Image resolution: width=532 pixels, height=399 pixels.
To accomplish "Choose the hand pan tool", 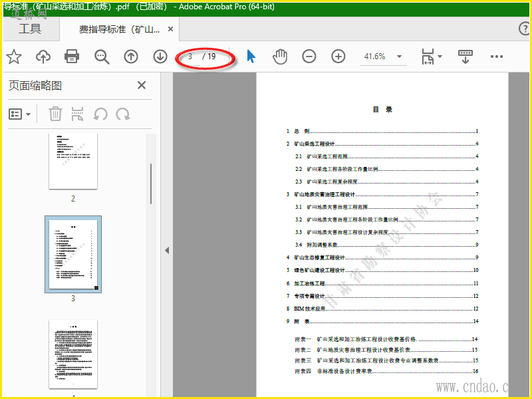I will coord(280,57).
